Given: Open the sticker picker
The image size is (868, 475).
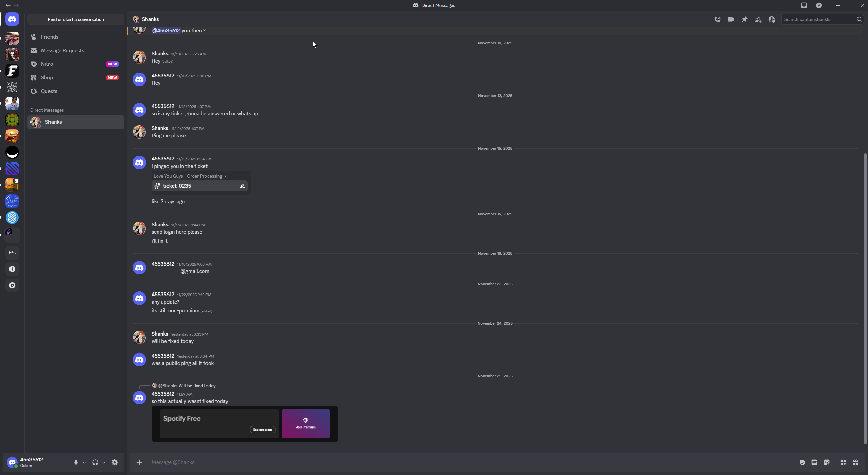Looking at the screenshot, I should [x=826, y=462].
